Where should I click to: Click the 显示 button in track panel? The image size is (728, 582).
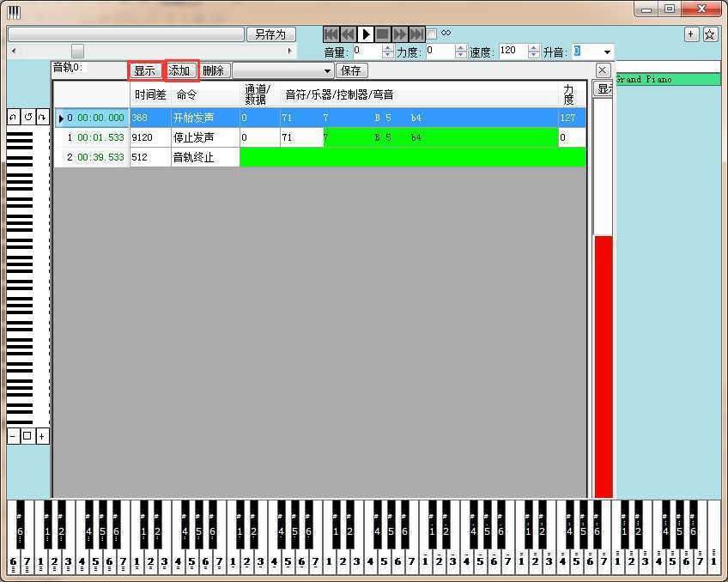145,70
